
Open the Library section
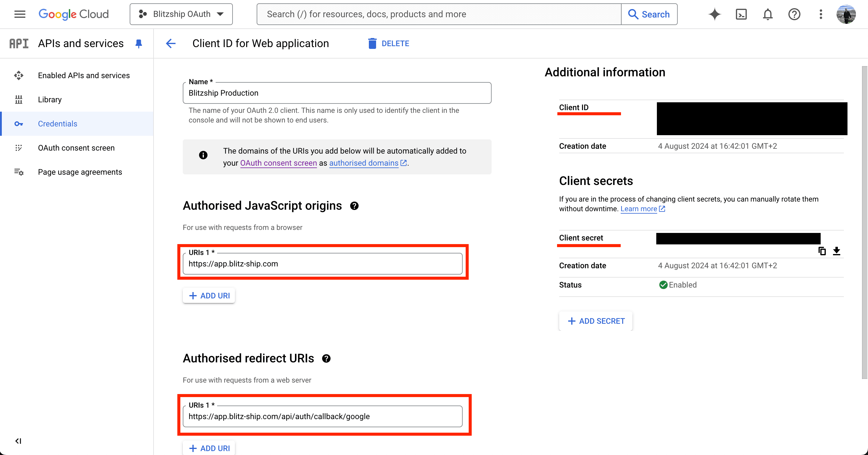49,99
